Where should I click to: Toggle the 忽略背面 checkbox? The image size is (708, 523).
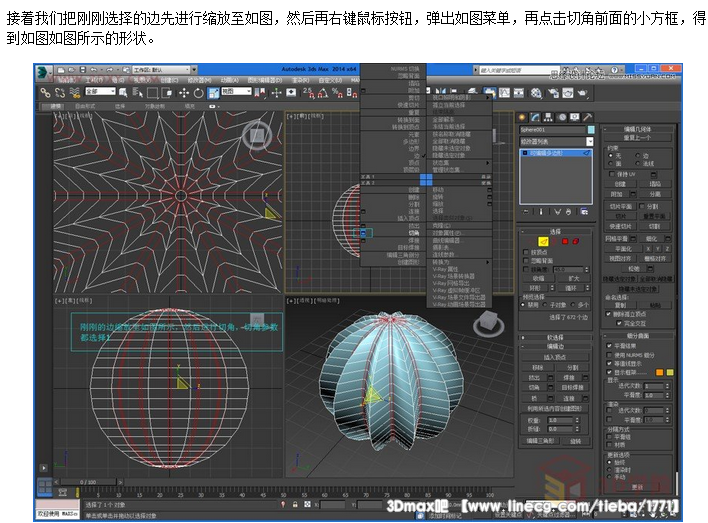tap(526, 262)
